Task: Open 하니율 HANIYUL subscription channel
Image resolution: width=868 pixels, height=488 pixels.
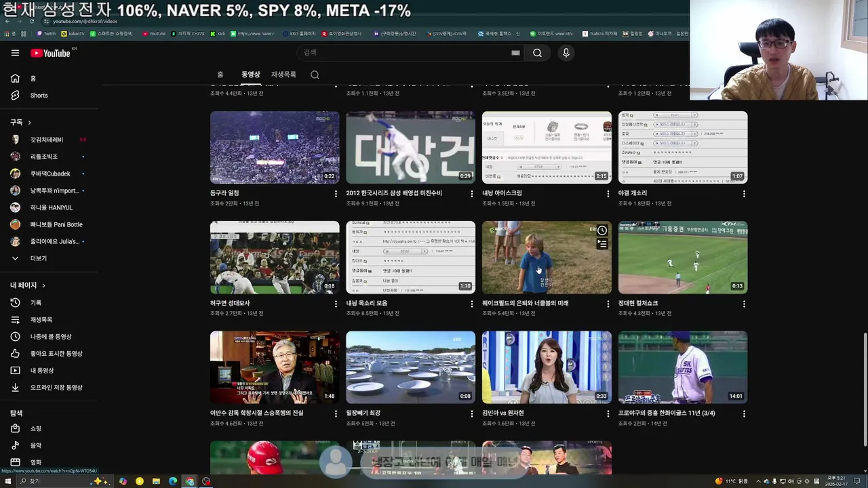Action: (x=49, y=207)
